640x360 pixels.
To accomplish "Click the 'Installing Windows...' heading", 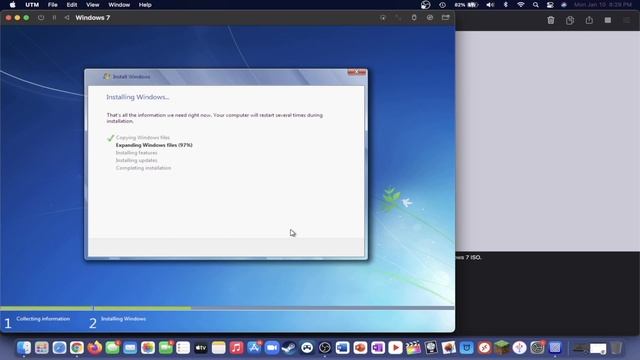I will point(138,97).
